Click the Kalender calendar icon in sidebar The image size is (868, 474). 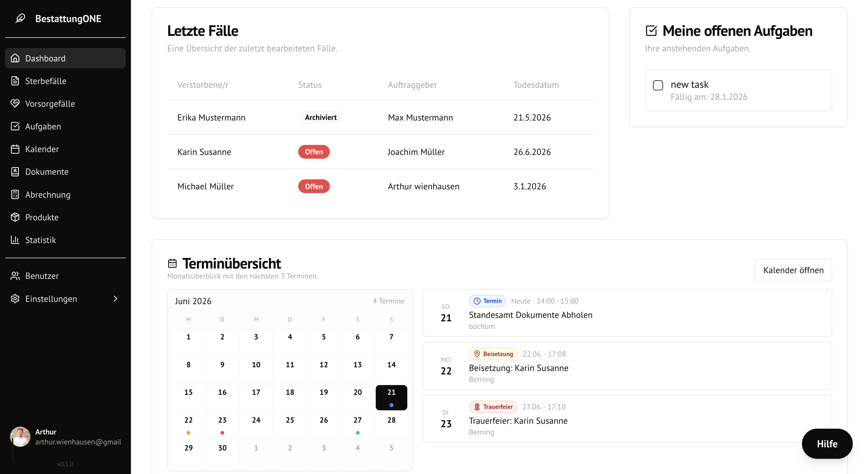[15, 149]
